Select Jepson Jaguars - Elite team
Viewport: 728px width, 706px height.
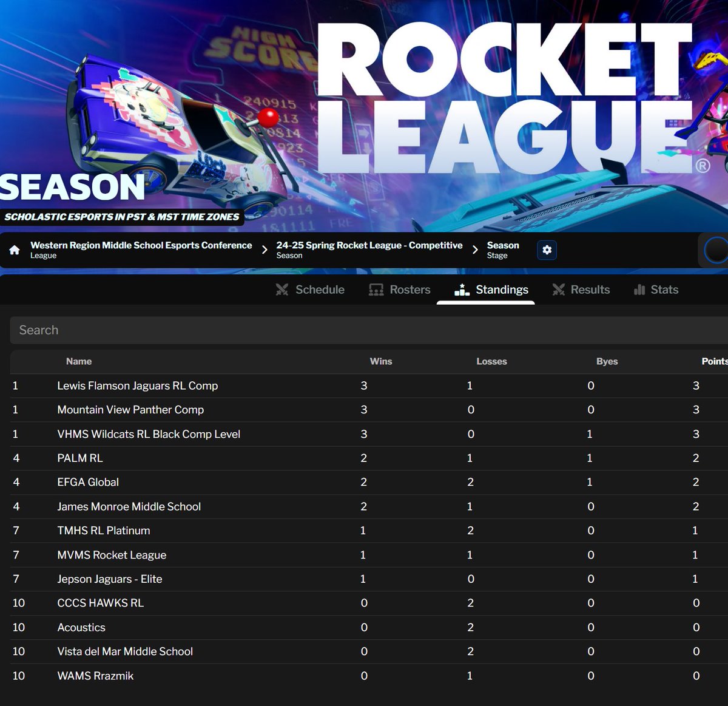point(110,579)
